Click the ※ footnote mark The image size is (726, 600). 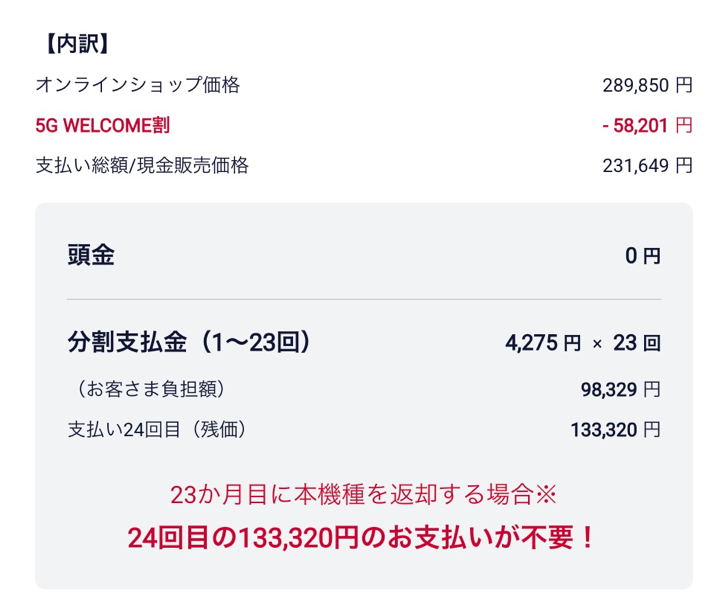[546, 494]
